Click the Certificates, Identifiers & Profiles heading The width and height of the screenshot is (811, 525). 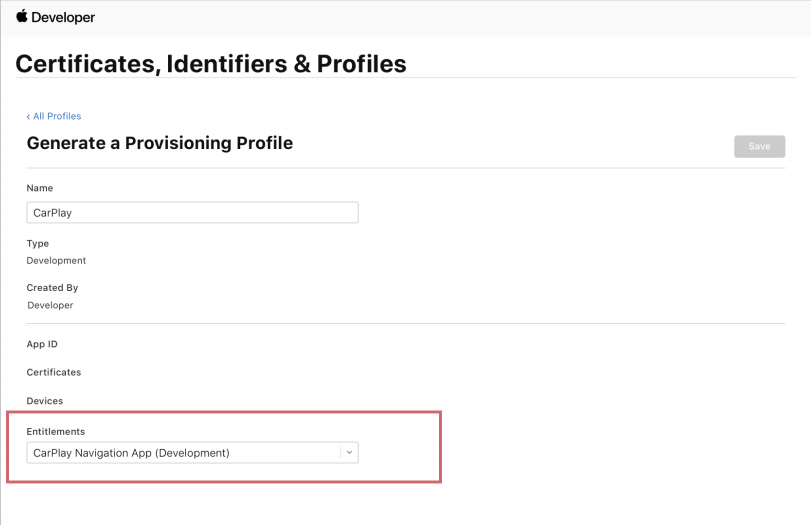point(211,64)
